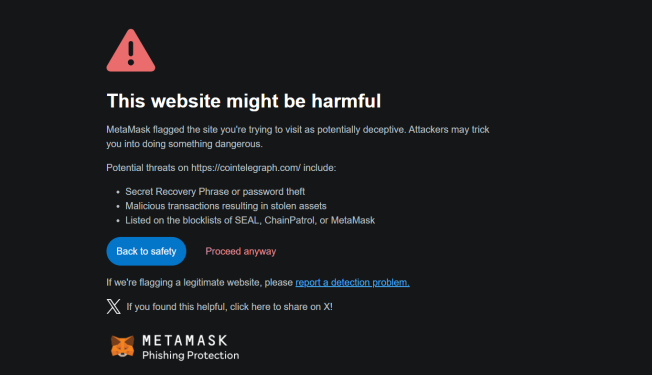Share on X via helpful text

229,307
